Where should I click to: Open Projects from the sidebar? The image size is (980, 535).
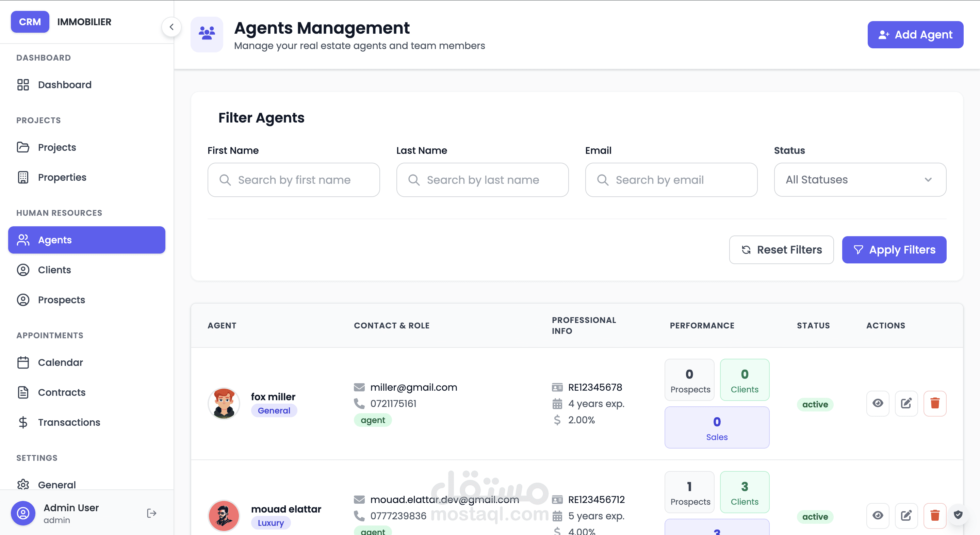[87, 147]
